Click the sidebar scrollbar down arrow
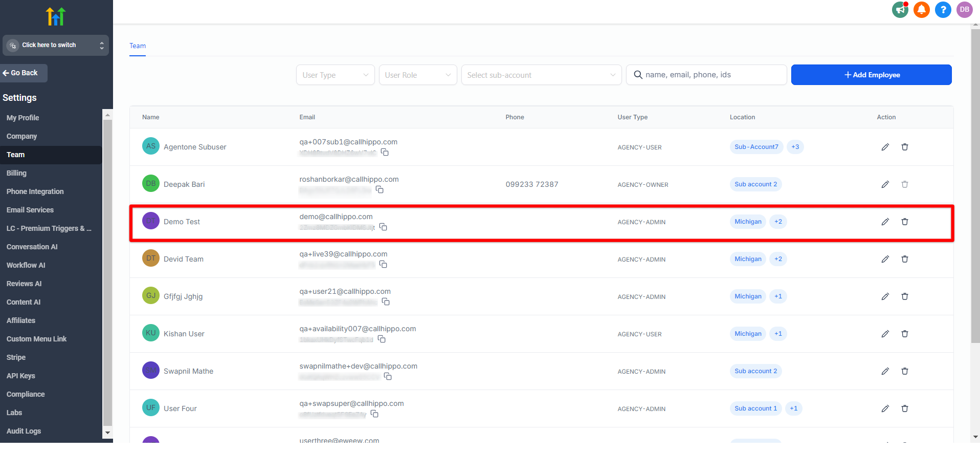The image size is (980, 452). (107, 433)
